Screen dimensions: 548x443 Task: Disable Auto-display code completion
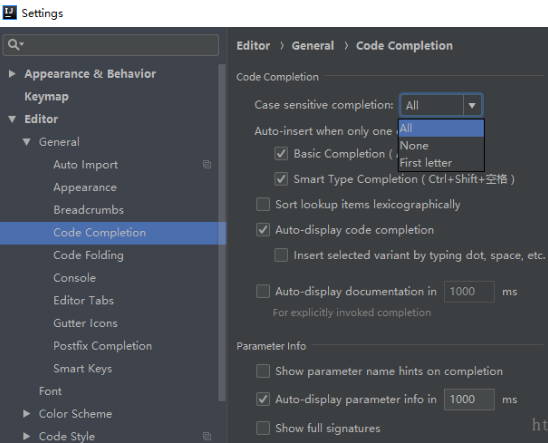263,230
